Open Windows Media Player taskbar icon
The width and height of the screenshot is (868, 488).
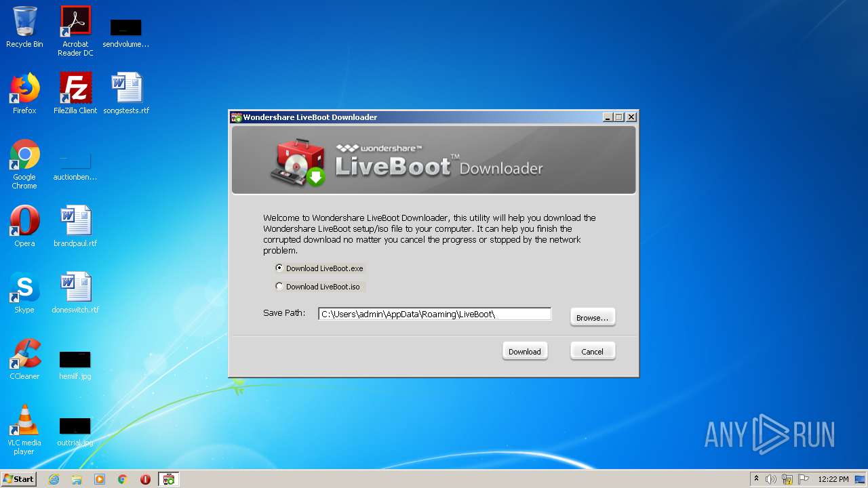(x=100, y=479)
